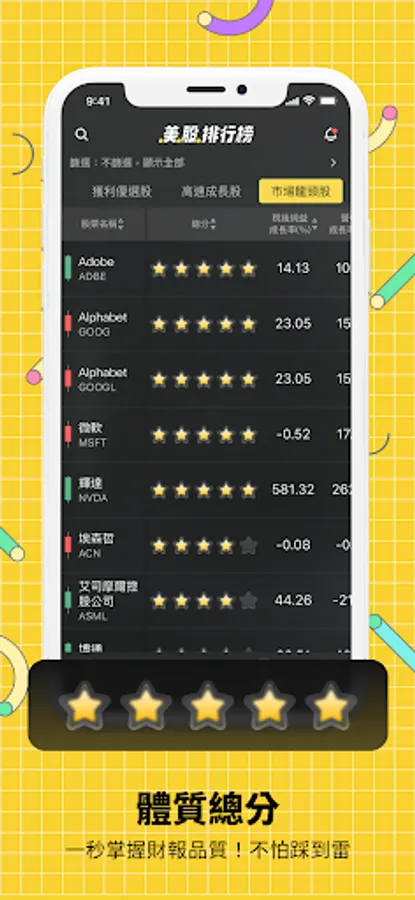Expand the filter row chevron arrow
This screenshot has width=415, height=900.
pos(333,163)
